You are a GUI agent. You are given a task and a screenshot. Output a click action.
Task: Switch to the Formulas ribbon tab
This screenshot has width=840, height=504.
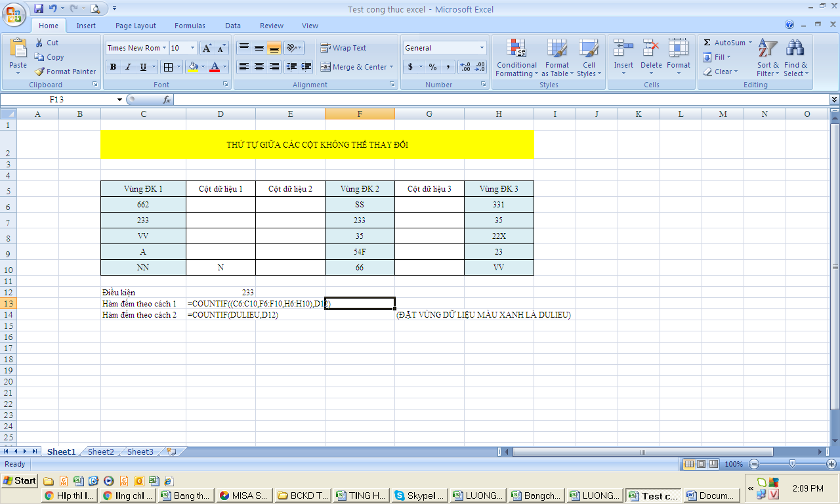190,26
